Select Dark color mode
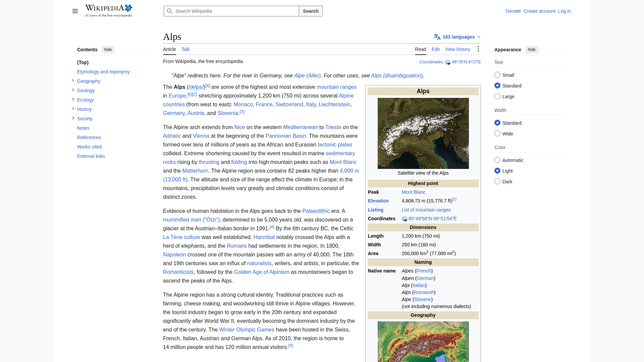This screenshot has width=644, height=362. coord(497,181)
